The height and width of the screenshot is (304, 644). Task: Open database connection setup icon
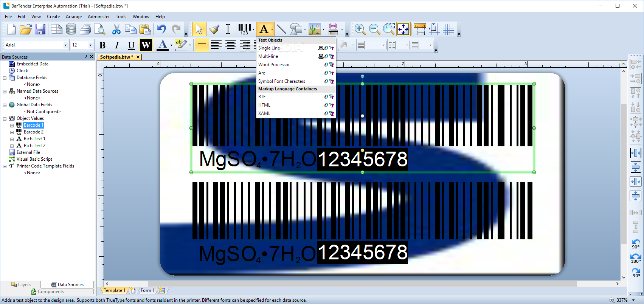tap(71, 29)
